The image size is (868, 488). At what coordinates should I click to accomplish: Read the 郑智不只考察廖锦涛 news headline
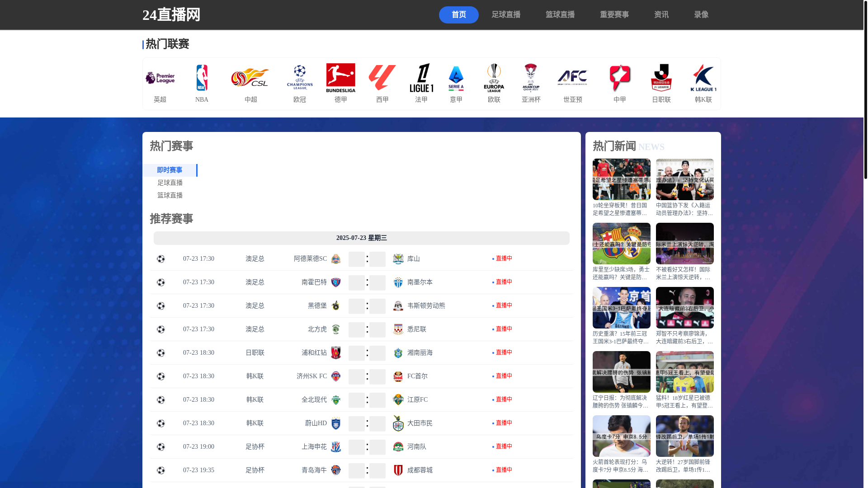tap(685, 338)
